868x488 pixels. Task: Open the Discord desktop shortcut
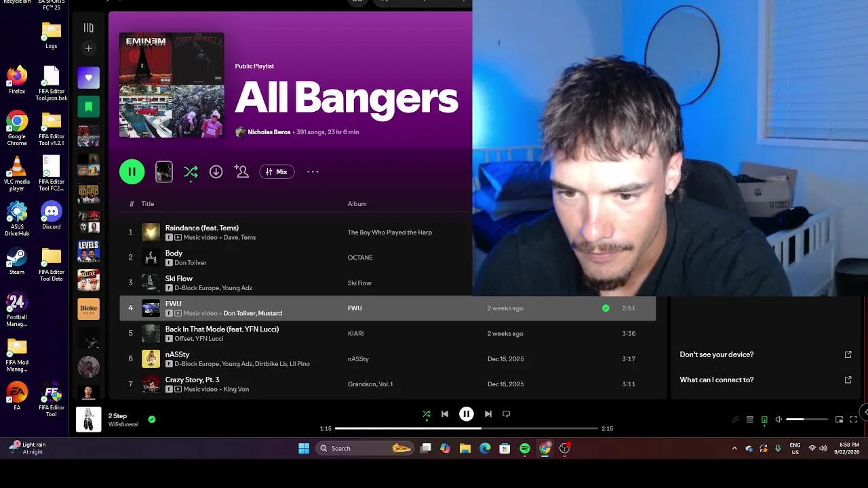tap(52, 216)
